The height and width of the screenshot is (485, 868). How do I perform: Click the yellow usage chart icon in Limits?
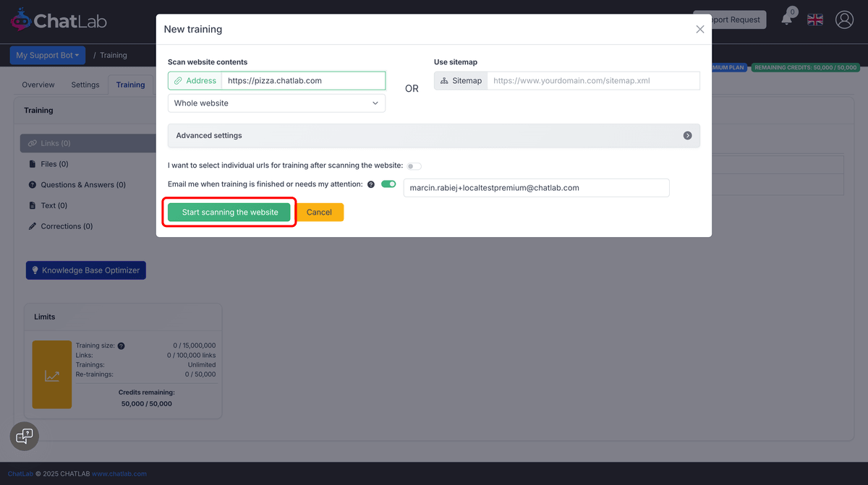(x=51, y=374)
